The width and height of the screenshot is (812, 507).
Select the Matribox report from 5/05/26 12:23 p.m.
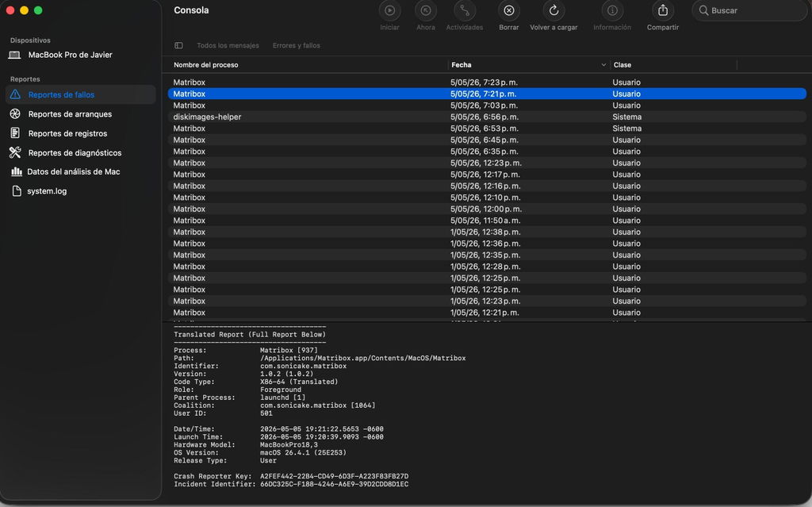(487, 163)
